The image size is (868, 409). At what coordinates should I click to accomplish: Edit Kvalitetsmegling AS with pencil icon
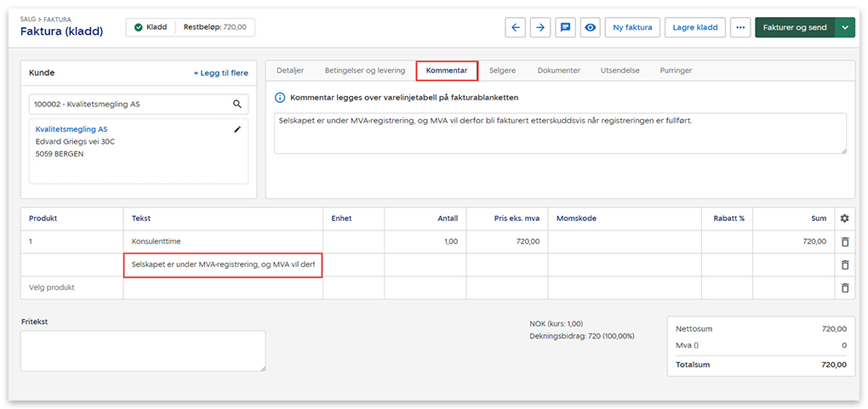[238, 129]
